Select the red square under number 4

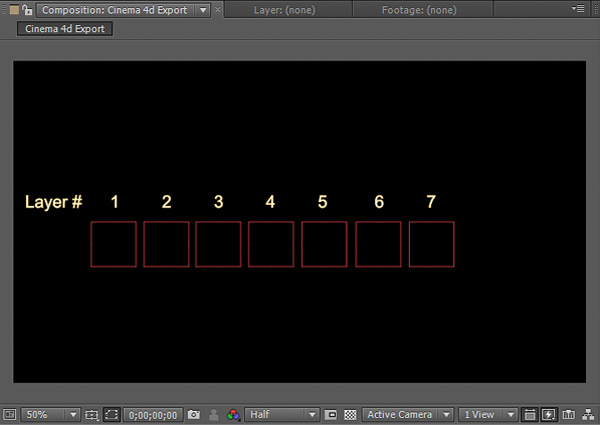point(271,244)
